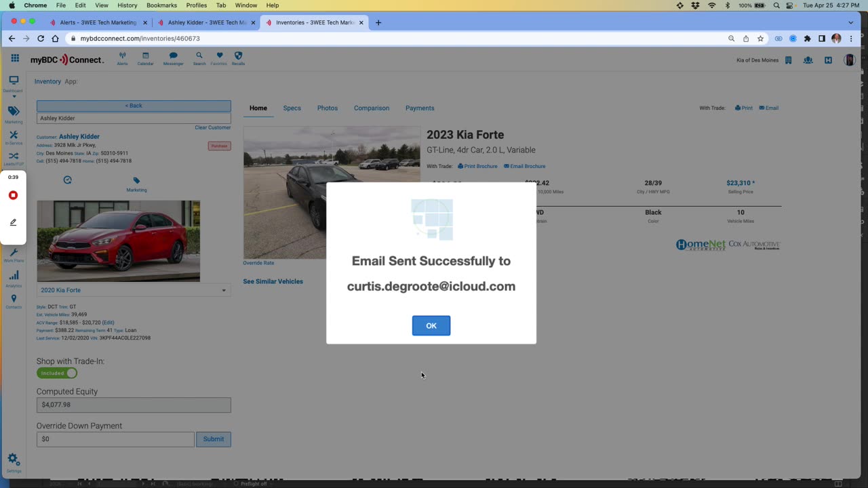
Task: Click the Override Down Payment input
Action: pyautogui.click(x=115, y=439)
